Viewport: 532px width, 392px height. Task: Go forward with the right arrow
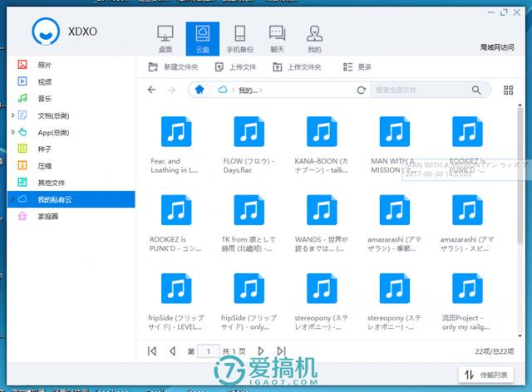coord(172,90)
